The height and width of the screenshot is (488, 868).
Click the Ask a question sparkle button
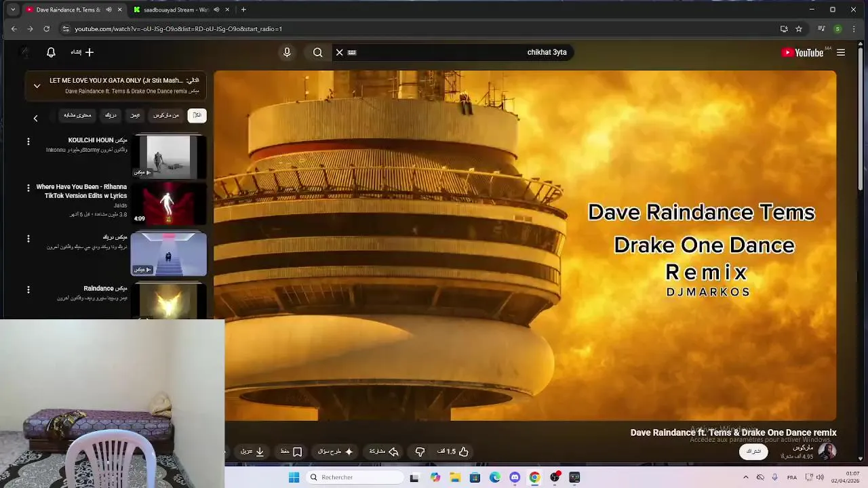336,451
